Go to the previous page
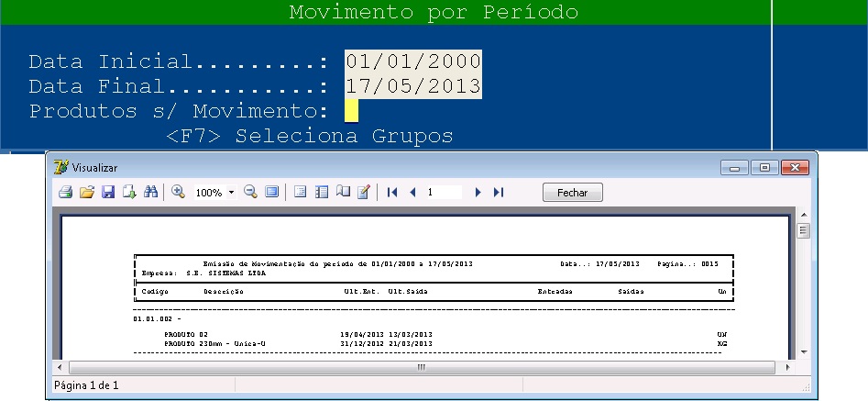Screen dimensions: 868x401 tap(412, 193)
